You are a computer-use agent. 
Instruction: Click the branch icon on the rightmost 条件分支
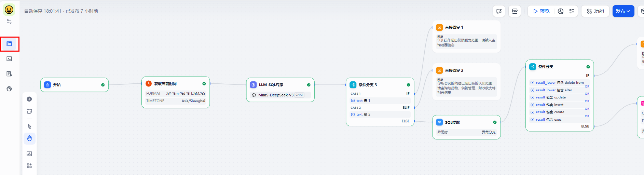point(533,67)
